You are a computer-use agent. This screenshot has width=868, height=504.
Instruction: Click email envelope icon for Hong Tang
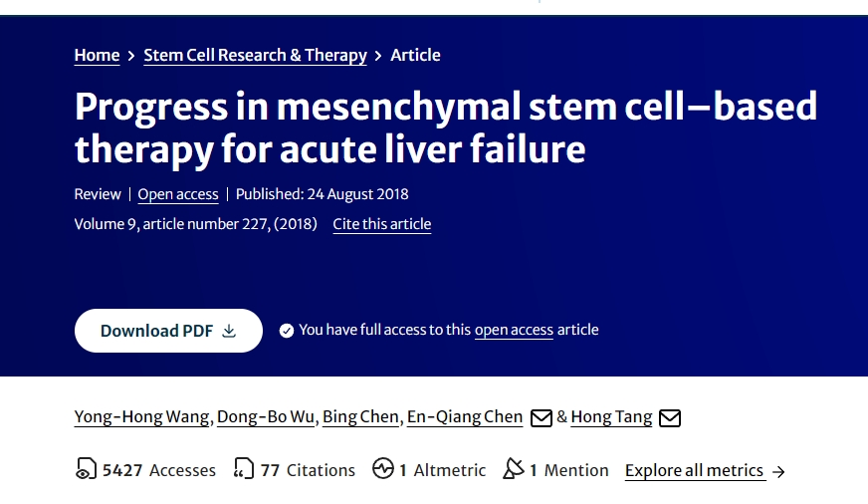pyautogui.click(x=670, y=418)
